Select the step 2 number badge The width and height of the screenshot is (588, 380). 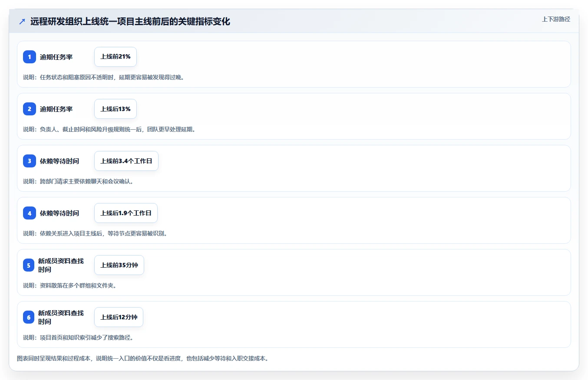(30, 109)
